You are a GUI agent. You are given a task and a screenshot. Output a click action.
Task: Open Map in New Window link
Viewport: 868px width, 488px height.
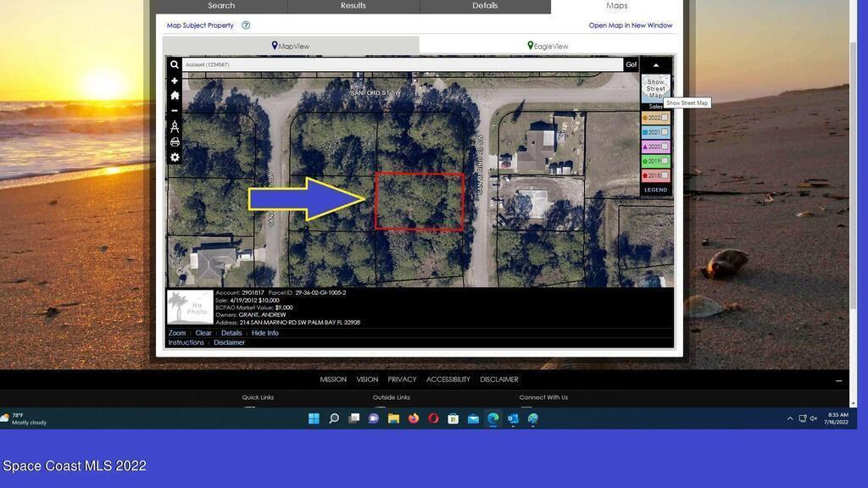point(630,25)
